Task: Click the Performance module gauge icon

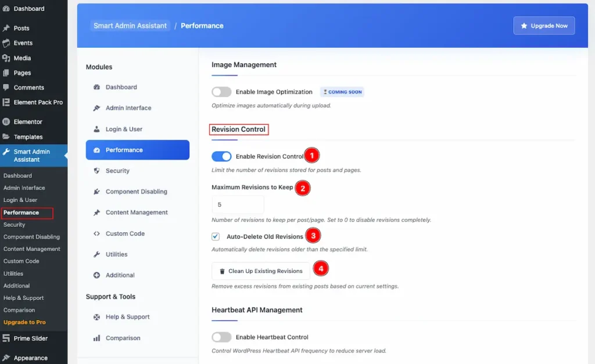Action: (x=97, y=150)
